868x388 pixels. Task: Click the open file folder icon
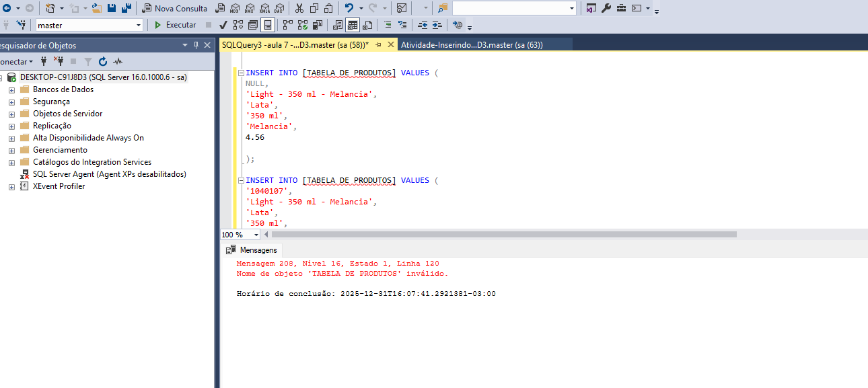(97, 8)
